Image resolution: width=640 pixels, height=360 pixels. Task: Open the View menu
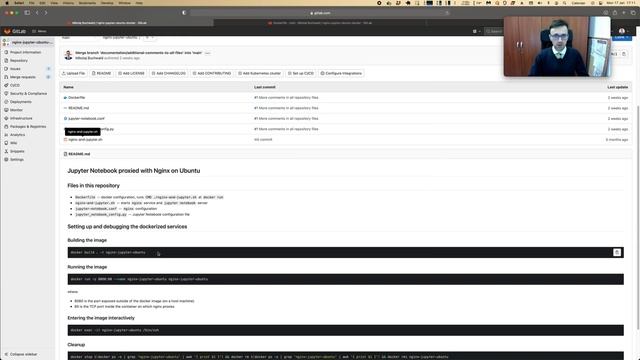coord(54,3)
